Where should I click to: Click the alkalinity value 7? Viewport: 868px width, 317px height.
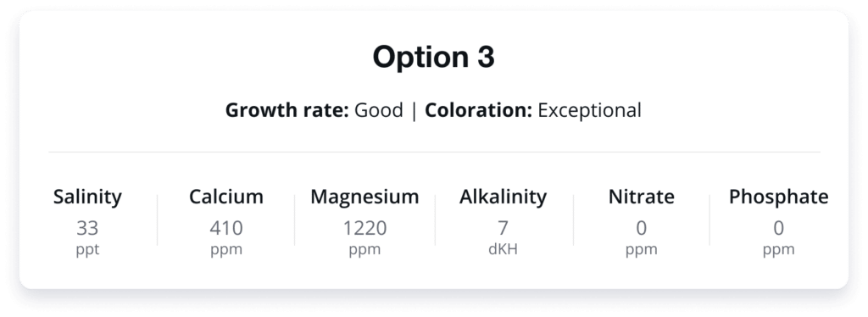click(x=503, y=228)
